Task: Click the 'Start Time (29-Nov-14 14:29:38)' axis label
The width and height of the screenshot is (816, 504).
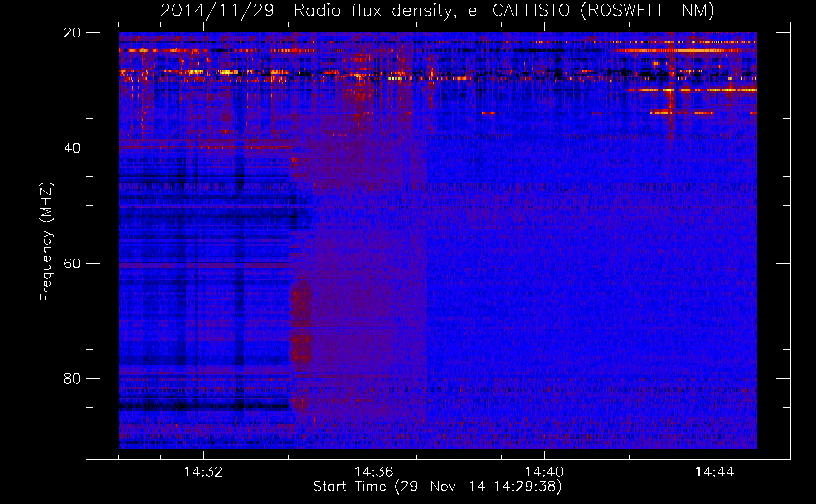Action: (437, 487)
